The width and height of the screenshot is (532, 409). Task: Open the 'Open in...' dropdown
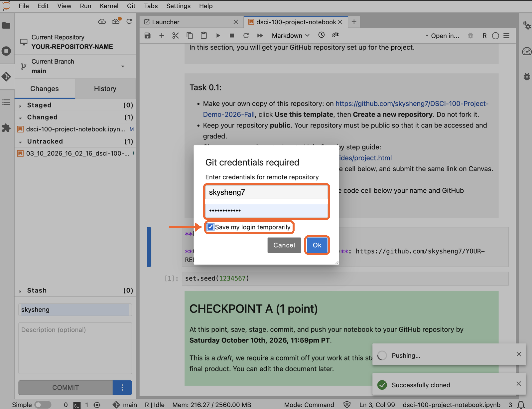(x=442, y=36)
